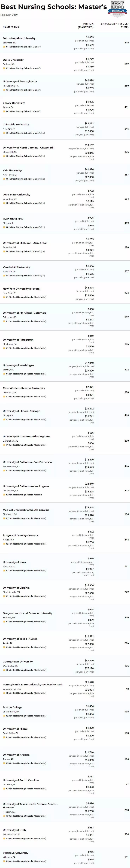The width and height of the screenshot is (130, 868).
Task: Open University of California--San Francisco link
Action: [x=27, y=462]
